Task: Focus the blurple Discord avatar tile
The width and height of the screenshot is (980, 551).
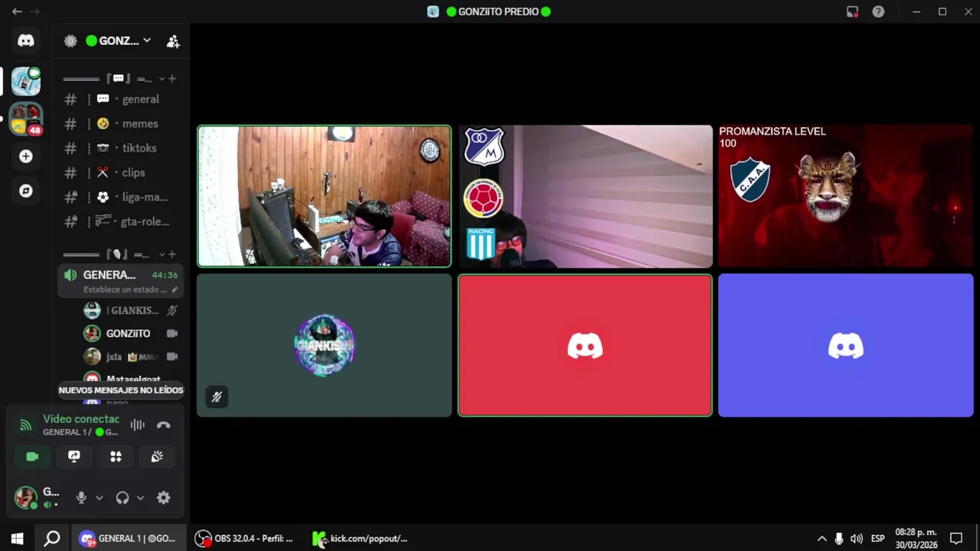Action: (x=846, y=346)
